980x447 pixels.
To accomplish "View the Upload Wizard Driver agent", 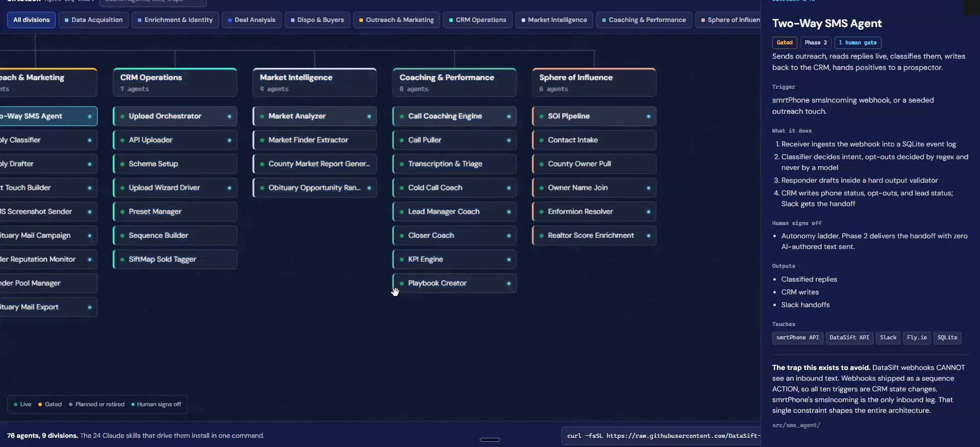I will tap(175, 188).
